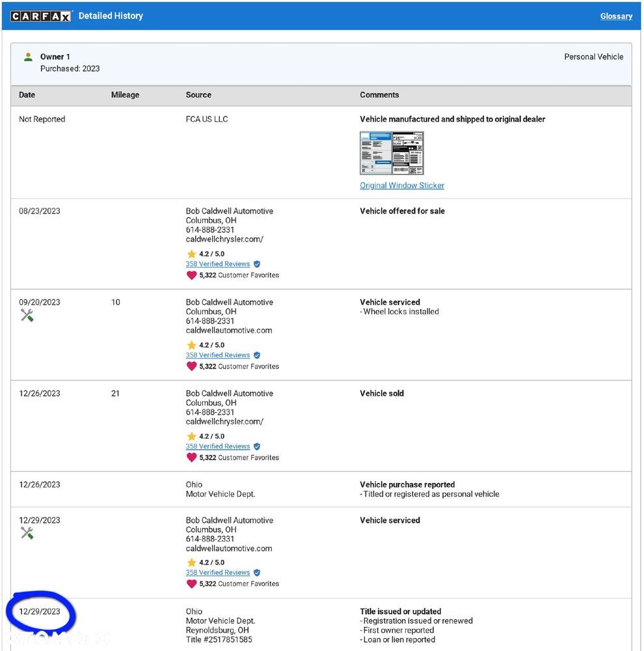This screenshot has height=651, width=644.
Task: Click verified shield badge in 08/23/2023 row
Action: [257, 264]
